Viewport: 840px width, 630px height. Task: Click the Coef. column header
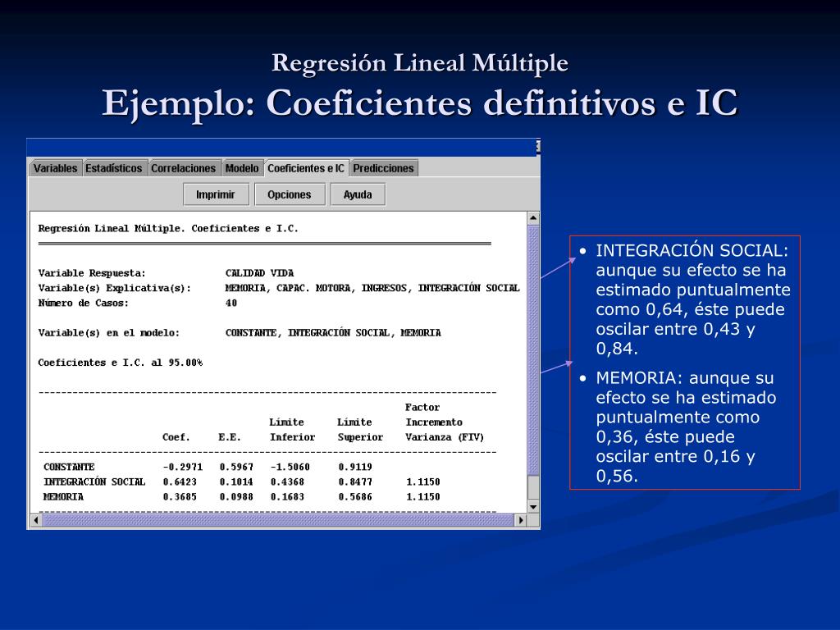(176, 437)
